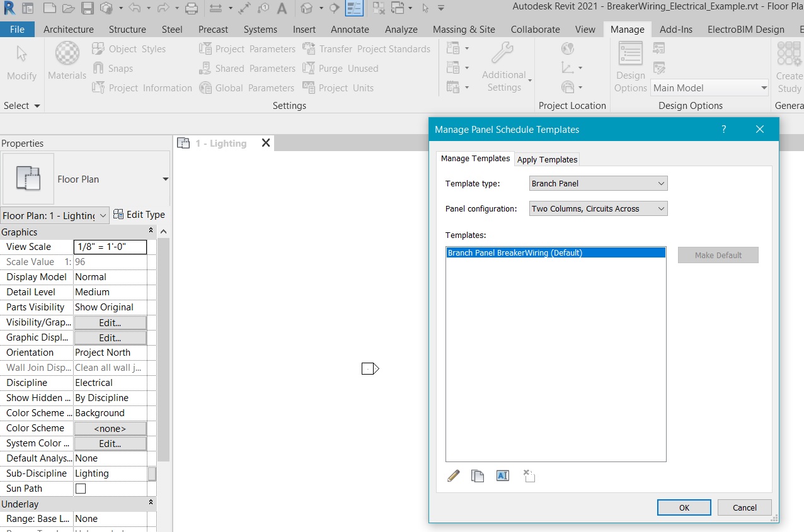
Task: Click the Save icon in quick access toolbar
Action: [x=88, y=9]
